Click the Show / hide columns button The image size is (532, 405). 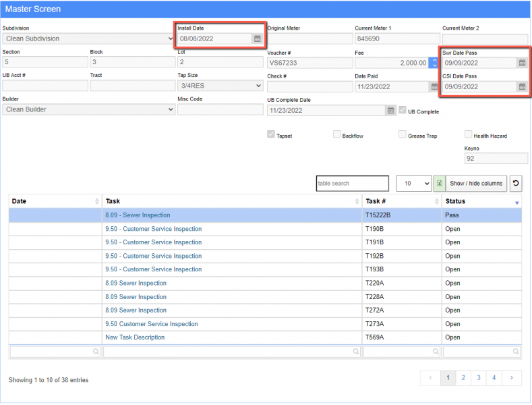476,184
